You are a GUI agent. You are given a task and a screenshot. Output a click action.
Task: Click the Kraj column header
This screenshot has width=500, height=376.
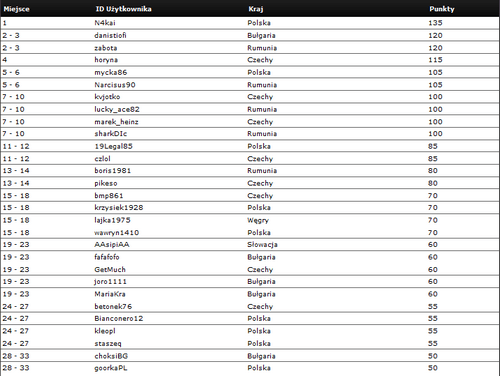coord(256,9)
